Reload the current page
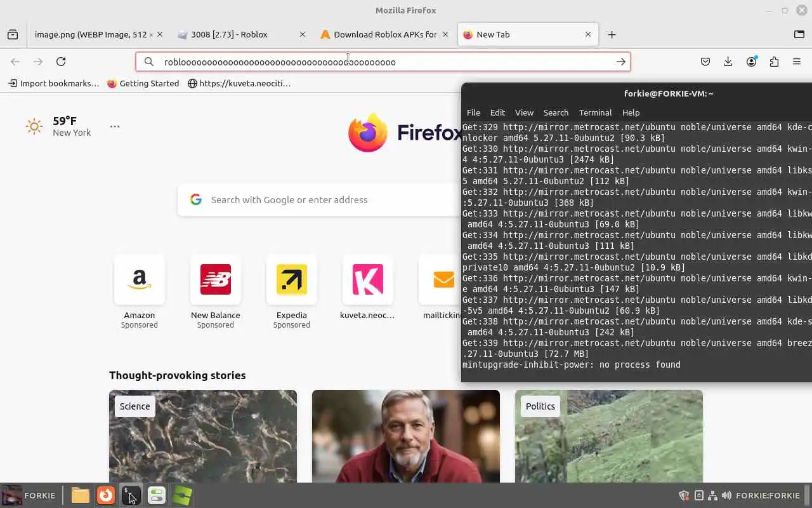 click(61, 62)
